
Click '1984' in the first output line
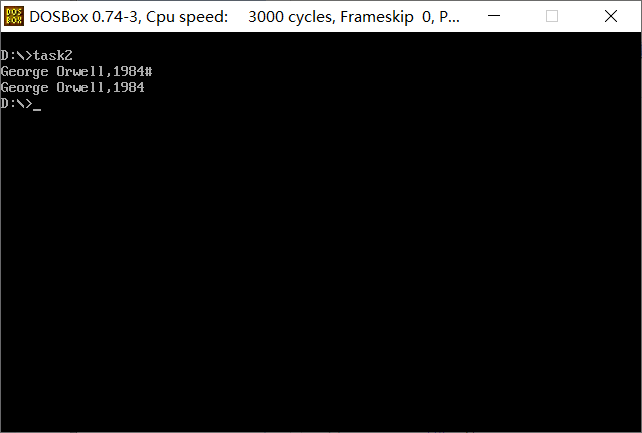129,71
